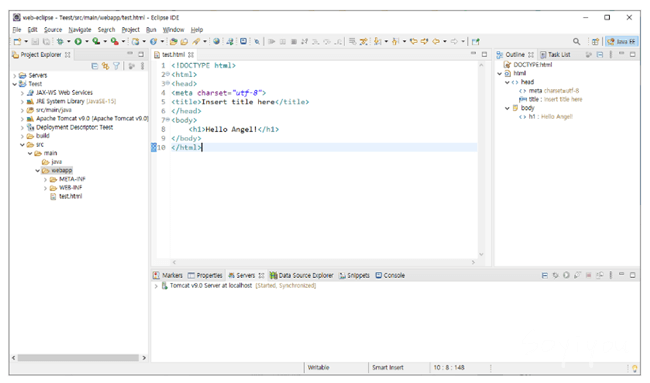Select the title outline item
650x383 pixels.
551,99
